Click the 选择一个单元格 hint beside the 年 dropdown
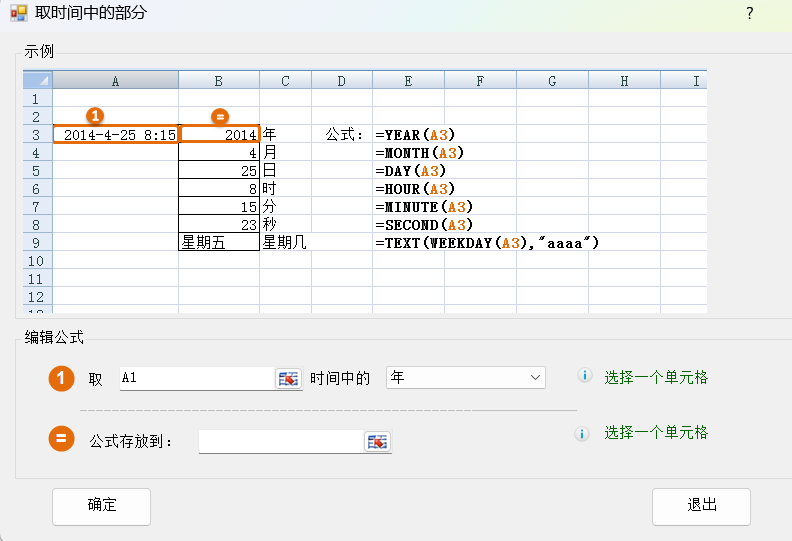The image size is (792, 541). point(655,377)
